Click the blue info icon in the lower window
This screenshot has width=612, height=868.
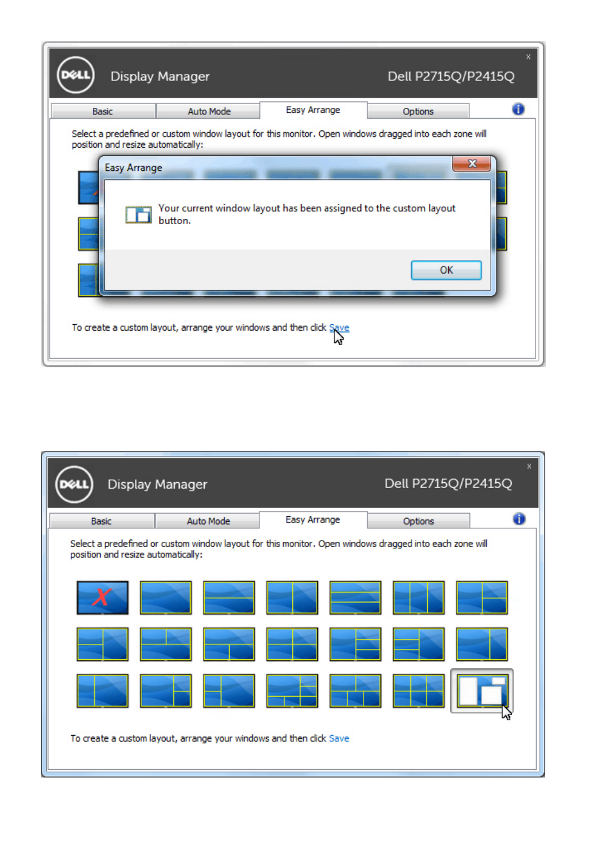(x=519, y=519)
